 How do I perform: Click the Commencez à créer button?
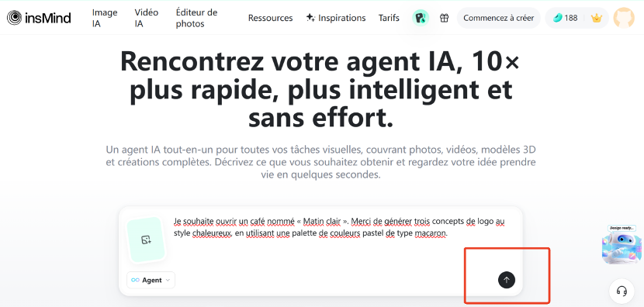[x=499, y=18]
